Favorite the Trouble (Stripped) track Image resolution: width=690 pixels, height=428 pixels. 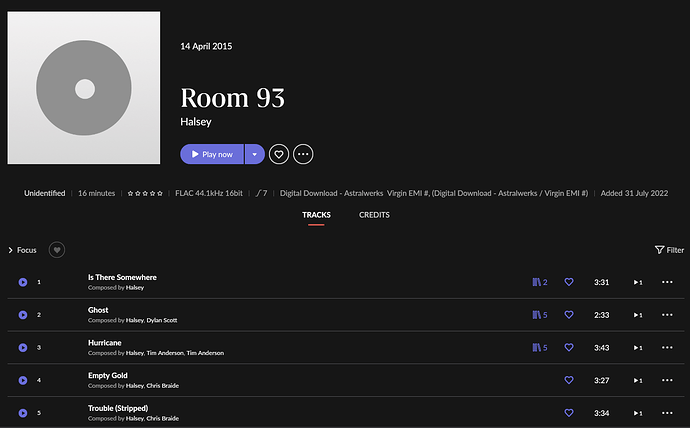tap(569, 413)
